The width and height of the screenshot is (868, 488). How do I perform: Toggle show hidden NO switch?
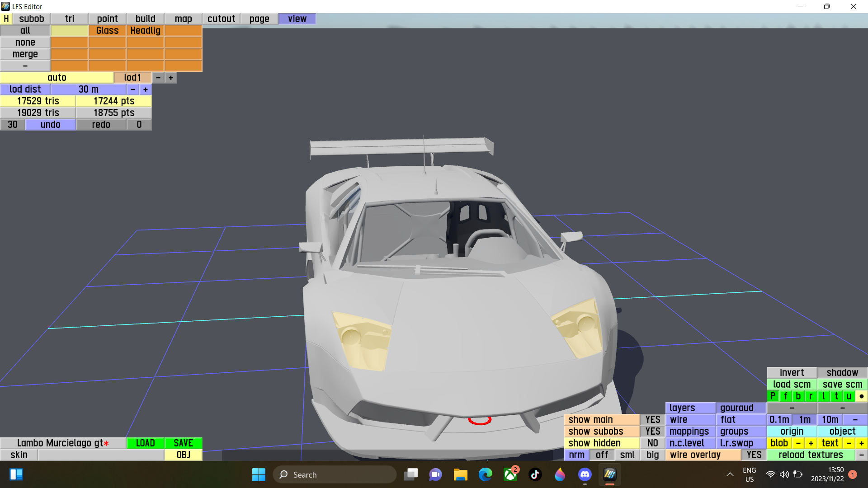652,443
